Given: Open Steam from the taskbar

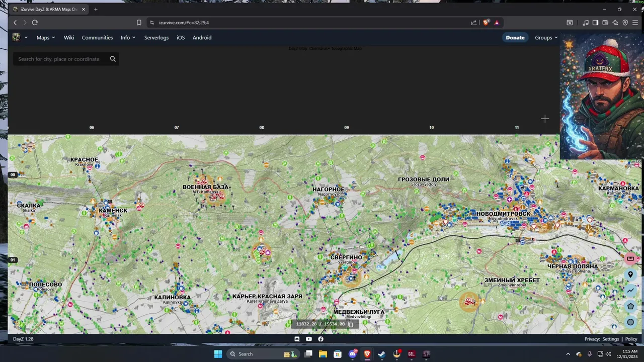Looking at the screenshot, I should (x=382, y=354).
